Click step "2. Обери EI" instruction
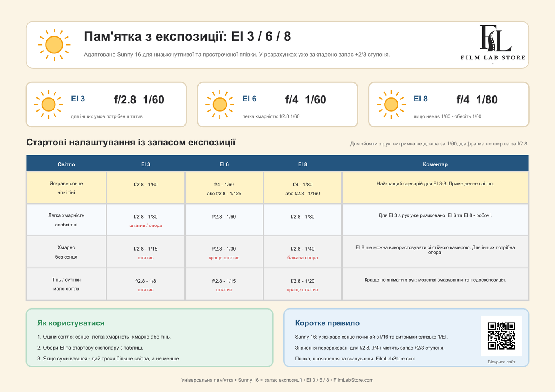The height and width of the screenshot is (392, 555). pos(90,348)
